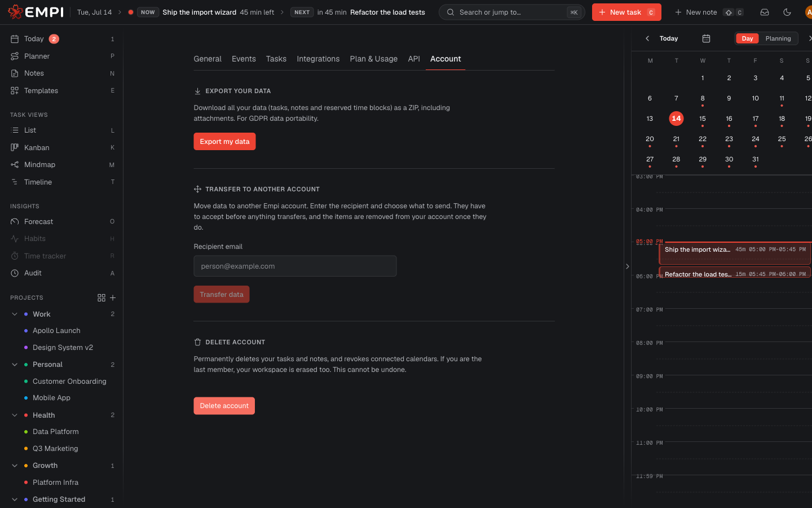This screenshot has height=508, width=812.
Task: Switch calendar to Planning mode
Action: tap(778, 38)
